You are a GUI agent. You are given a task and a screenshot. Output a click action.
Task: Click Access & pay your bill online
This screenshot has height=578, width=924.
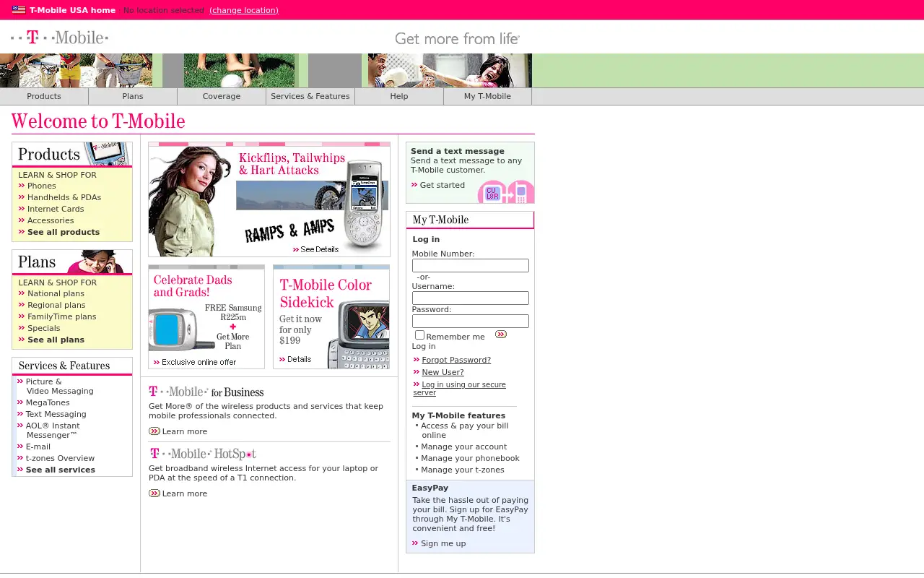[465, 431]
